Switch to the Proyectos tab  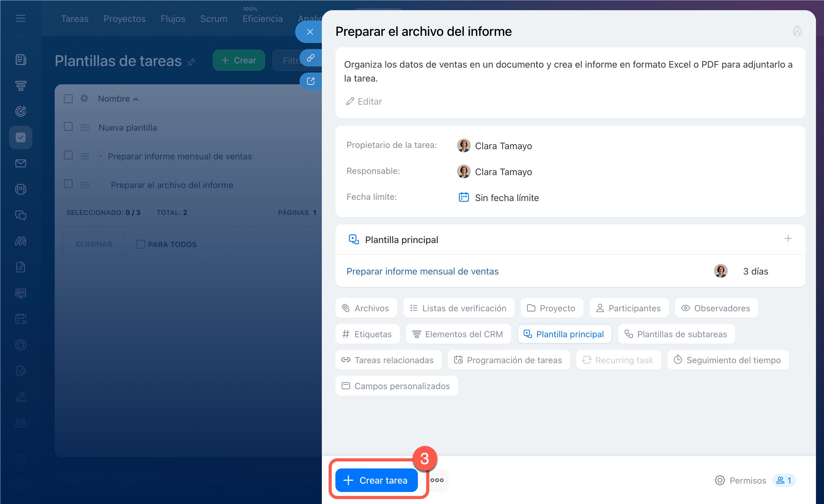pyautogui.click(x=124, y=19)
